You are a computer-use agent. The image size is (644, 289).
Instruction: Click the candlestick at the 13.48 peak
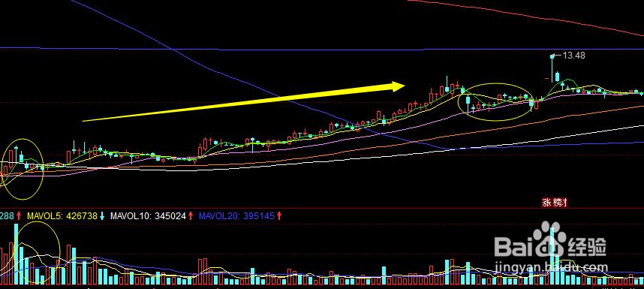(x=552, y=68)
